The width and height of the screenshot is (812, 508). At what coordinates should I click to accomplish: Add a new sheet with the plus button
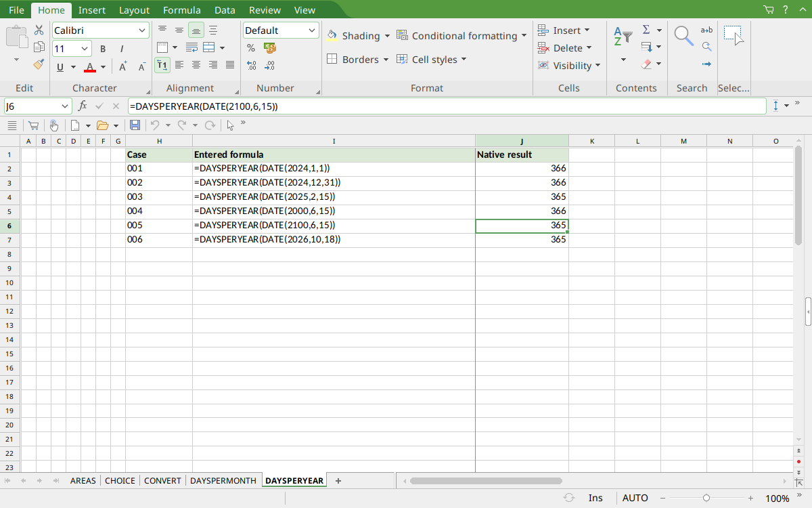[x=338, y=480]
